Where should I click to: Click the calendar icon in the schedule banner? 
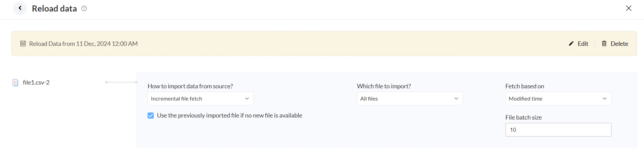(x=23, y=43)
